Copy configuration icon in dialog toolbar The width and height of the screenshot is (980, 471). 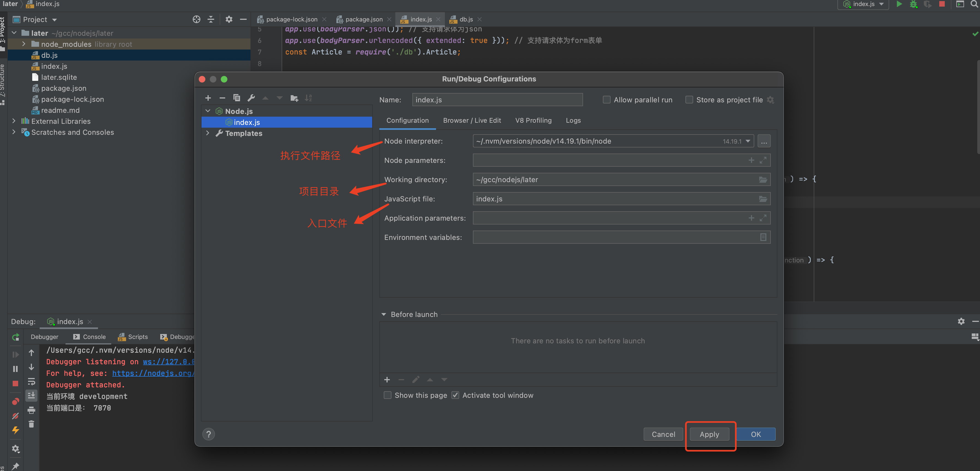tap(237, 98)
